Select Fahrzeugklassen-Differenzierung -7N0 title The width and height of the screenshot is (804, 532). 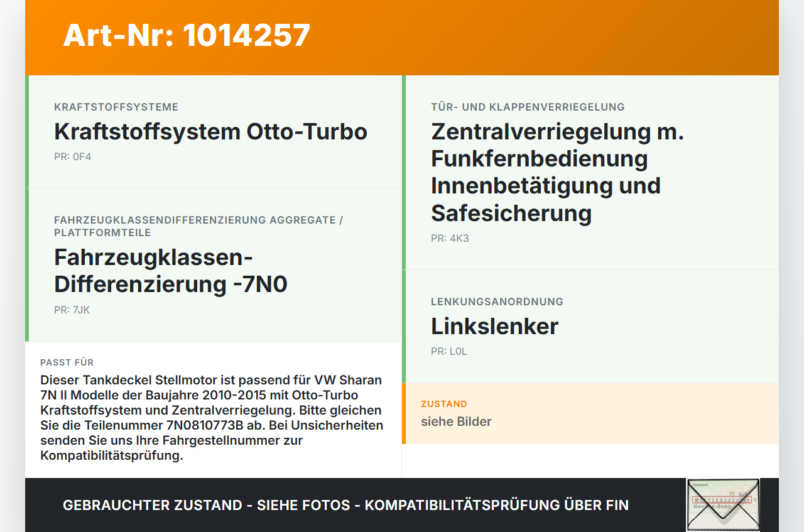tap(171, 271)
